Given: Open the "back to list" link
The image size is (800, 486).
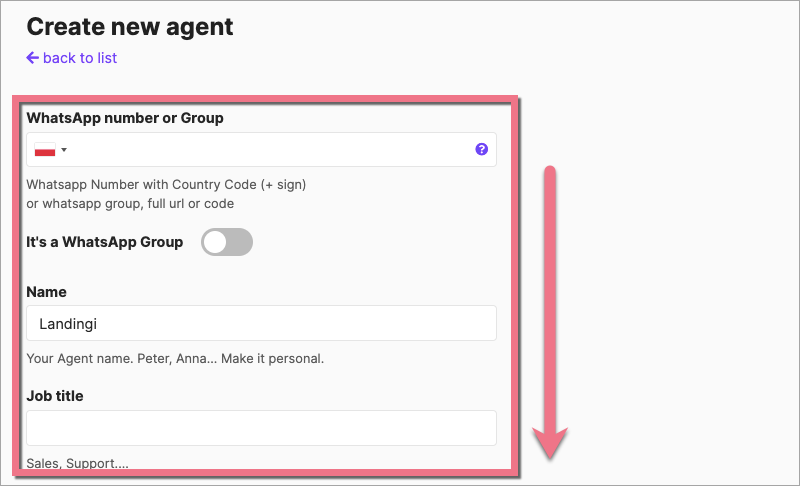Looking at the screenshot, I should [80, 58].
